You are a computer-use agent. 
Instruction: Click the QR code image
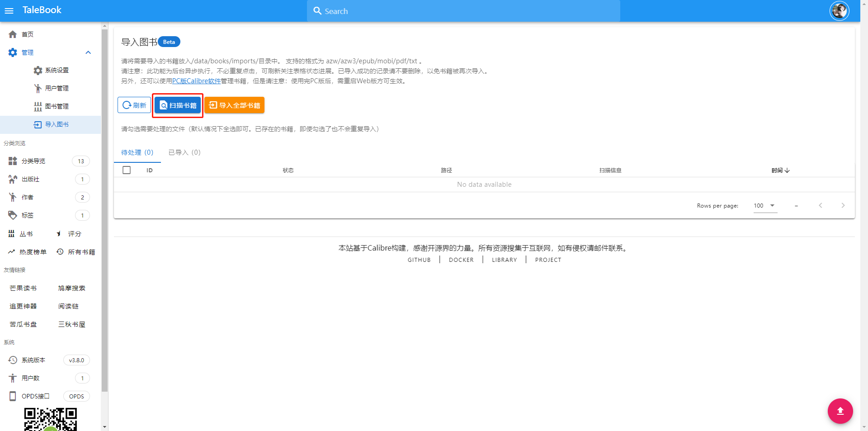[x=51, y=419]
